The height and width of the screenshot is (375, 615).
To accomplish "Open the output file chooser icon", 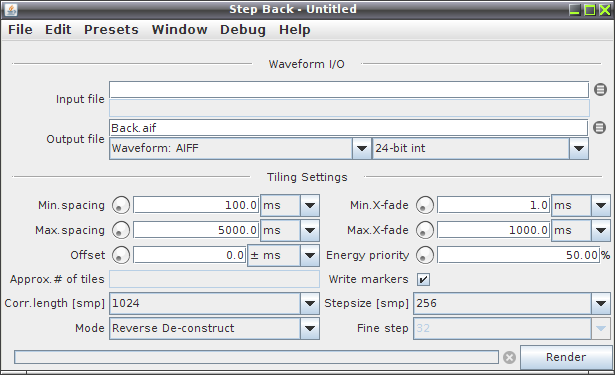I will pyautogui.click(x=599, y=127).
